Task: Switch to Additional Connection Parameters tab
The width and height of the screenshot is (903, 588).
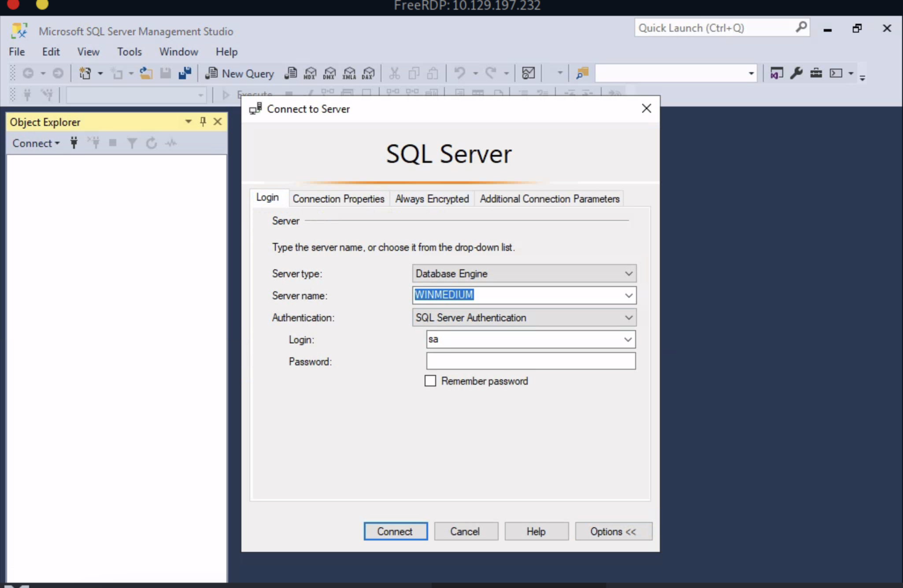Action: pos(549,198)
